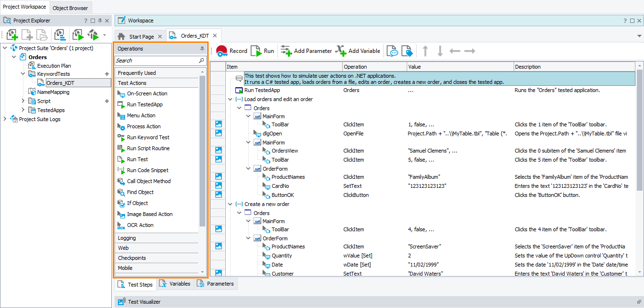This screenshot has height=308, width=644.
Task: Expand the Project Suite Logs node
Action: (5, 119)
